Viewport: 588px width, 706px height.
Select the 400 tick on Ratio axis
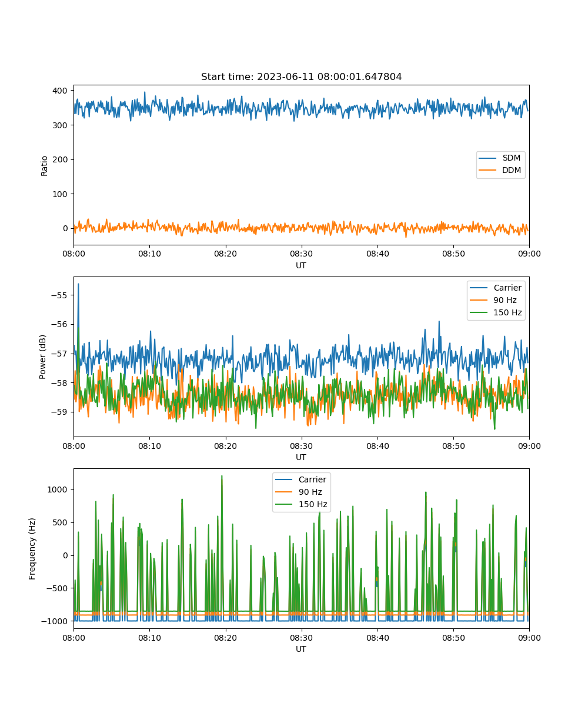coord(61,91)
